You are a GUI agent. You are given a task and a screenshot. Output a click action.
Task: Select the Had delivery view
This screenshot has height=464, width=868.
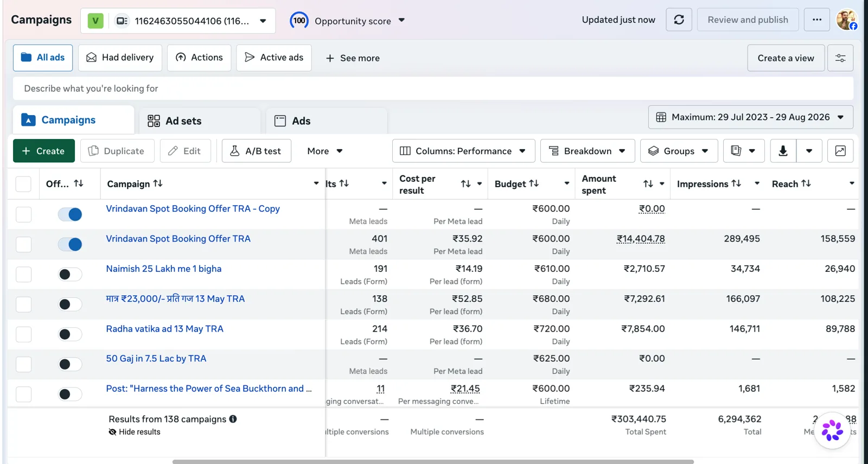[120, 58]
